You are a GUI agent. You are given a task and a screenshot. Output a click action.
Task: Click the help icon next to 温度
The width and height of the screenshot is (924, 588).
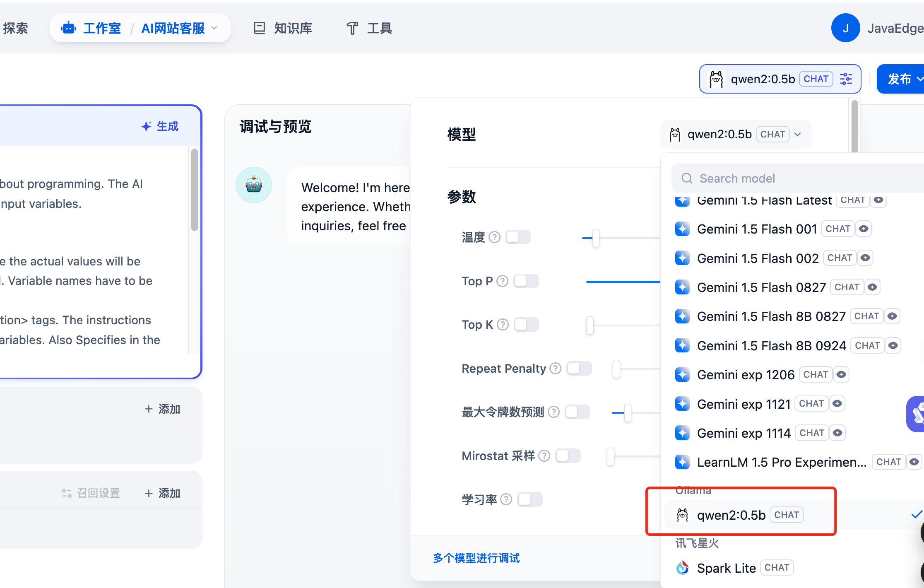click(x=494, y=237)
